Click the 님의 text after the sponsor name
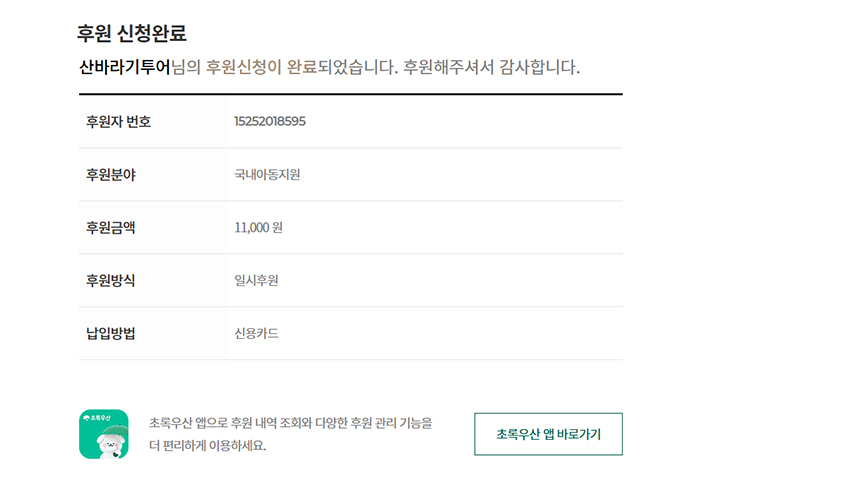Image resolution: width=860 pixels, height=504 pixels. click(x=187, y=68)
